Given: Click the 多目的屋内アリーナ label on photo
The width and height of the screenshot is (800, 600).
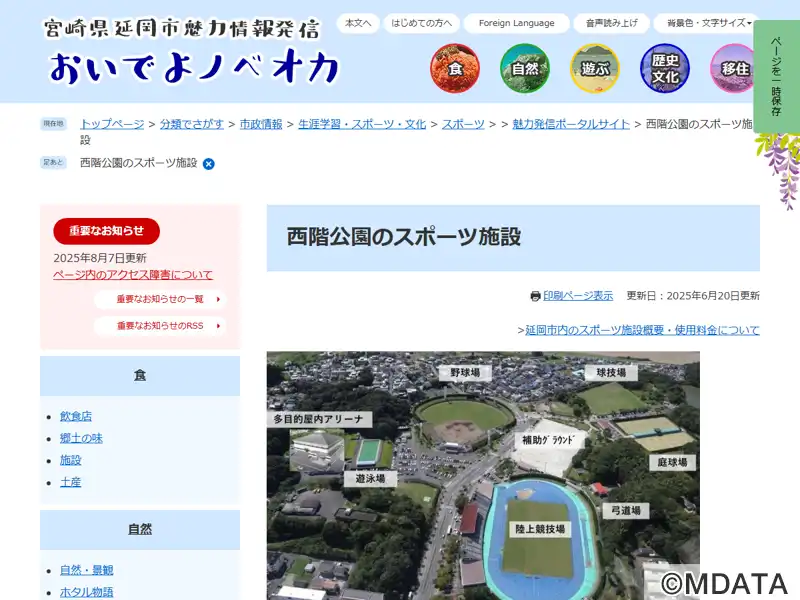Looking at the screenshot, I should (319, 419).
